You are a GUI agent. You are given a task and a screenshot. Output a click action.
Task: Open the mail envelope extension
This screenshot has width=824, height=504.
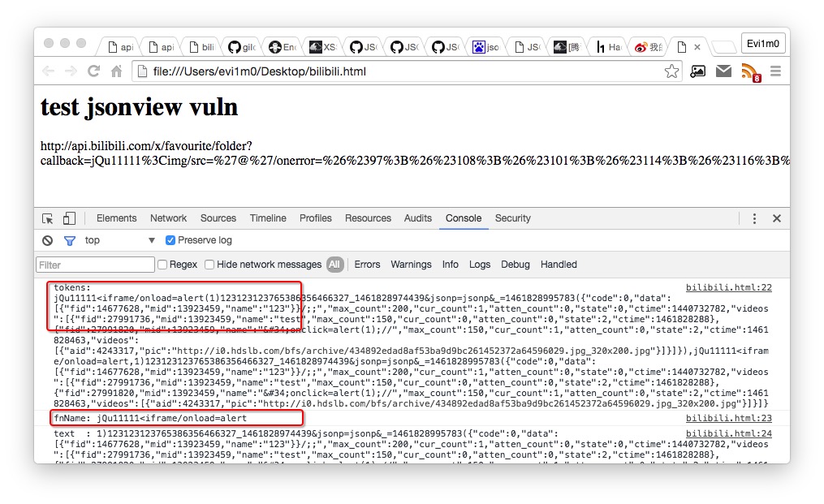pyautogui.click(x=723, y=71)
